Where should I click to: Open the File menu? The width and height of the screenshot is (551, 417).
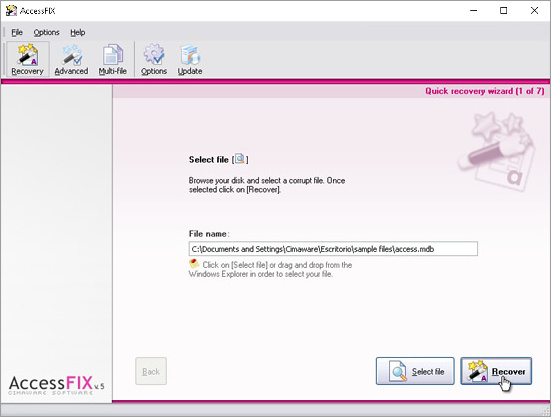click(x=17, y=32)
